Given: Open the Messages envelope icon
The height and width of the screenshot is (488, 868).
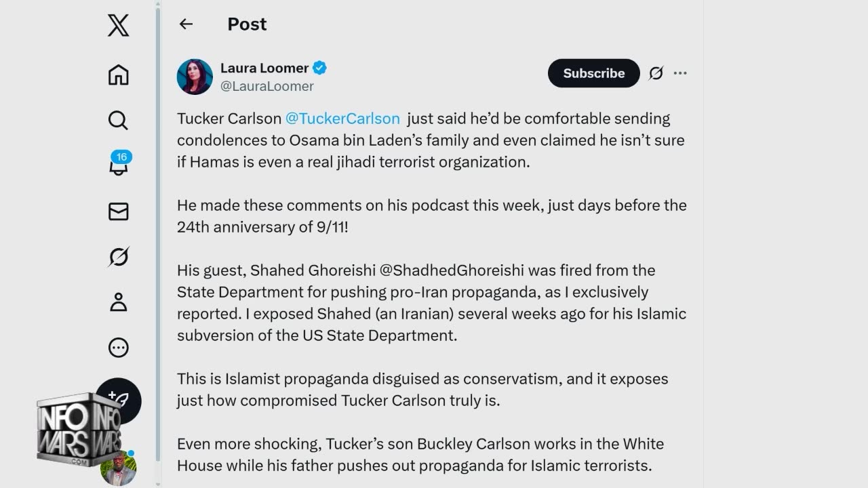Looking at the screenshot, I should click(118, 211).
